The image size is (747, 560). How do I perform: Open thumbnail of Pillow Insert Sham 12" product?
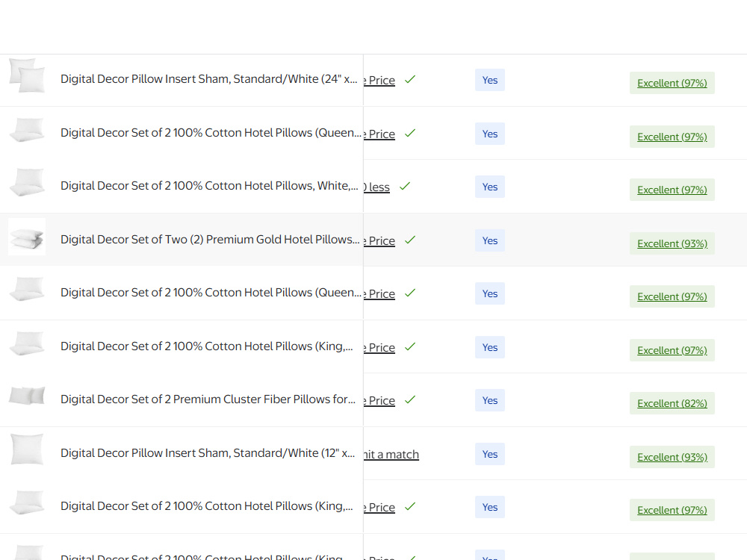[x=27, y=449]
